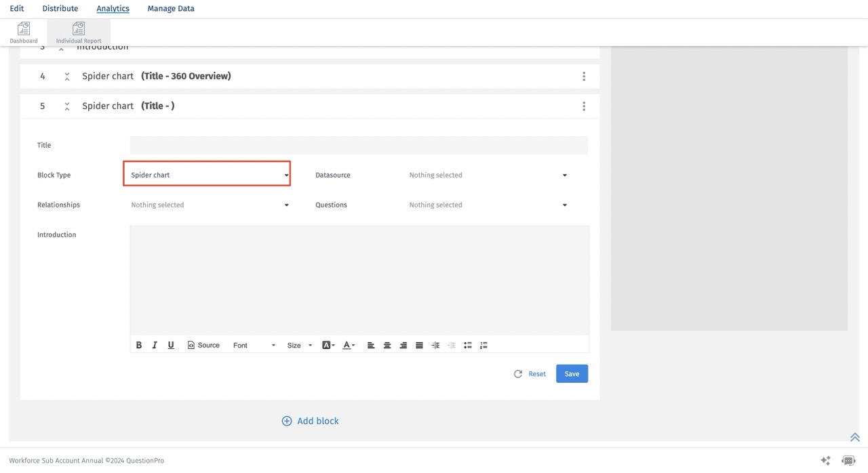The width and height of the screenshot is (868, 473).
Task: Toggle bold formatting in the Introduction editor
Action: [x=139, y=345]
